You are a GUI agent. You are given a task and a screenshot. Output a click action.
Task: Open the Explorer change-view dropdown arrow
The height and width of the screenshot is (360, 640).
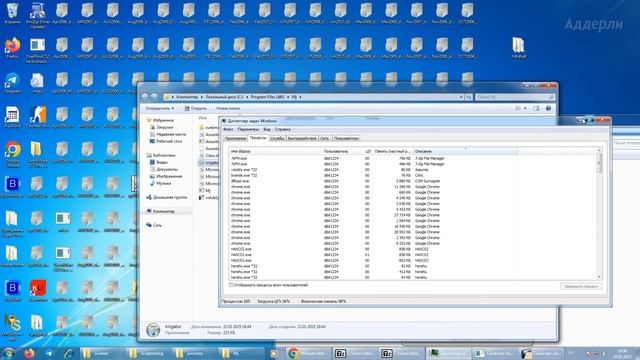coord(525,108)
